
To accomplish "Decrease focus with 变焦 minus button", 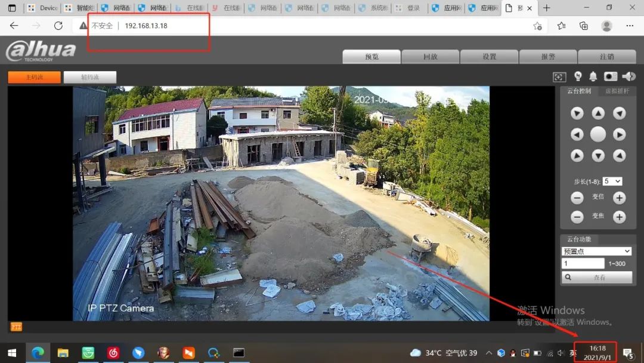I will (x=577, y=217).
